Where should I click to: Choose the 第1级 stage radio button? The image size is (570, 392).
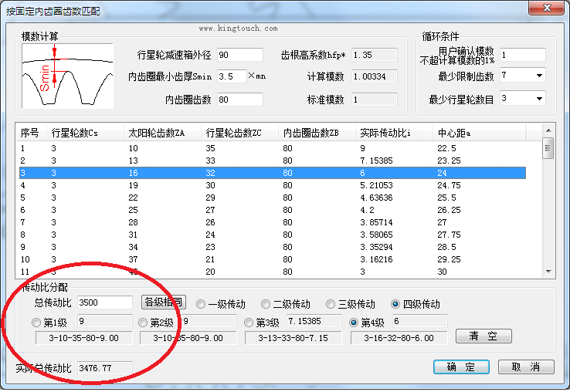(x=36, y=323)
